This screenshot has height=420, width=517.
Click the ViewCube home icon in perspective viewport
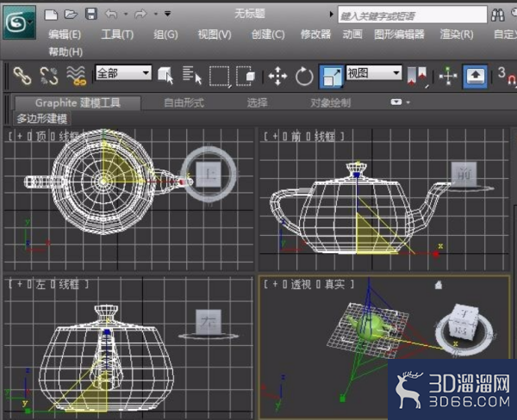tap(439, 285)
